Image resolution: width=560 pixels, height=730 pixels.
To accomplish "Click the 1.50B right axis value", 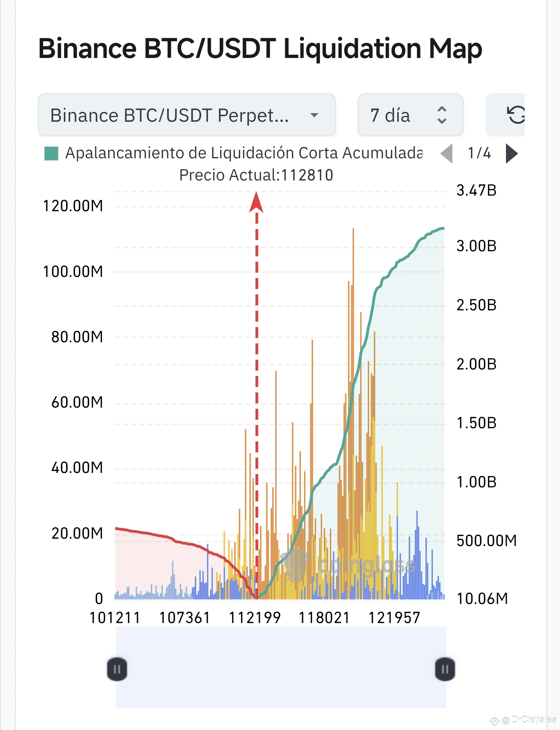I will (476, 423).
